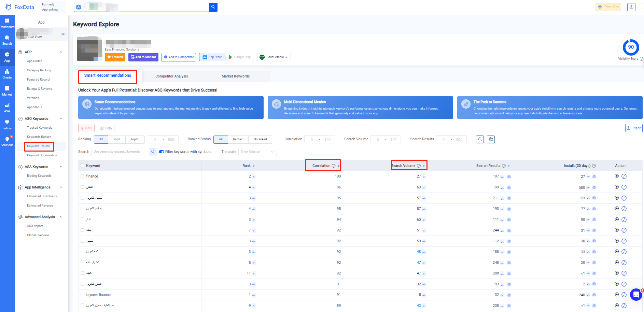Open the Translate Show Original dropdown
Screen dimensions: 644x312
[257, 152]
